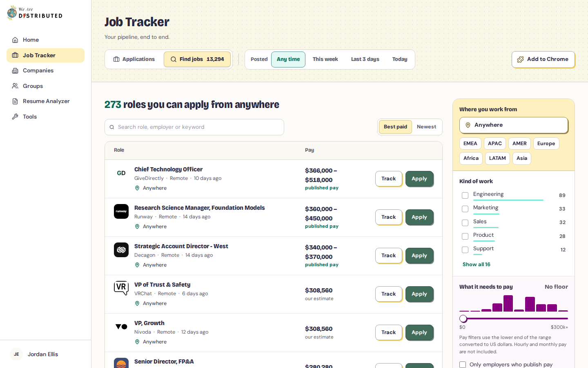
Task: Apply to the Strategic Account Director role
Action: 419,256
